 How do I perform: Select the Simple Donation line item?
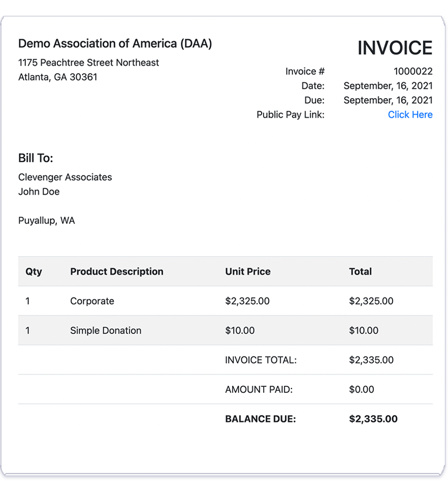tap(106, 330)
